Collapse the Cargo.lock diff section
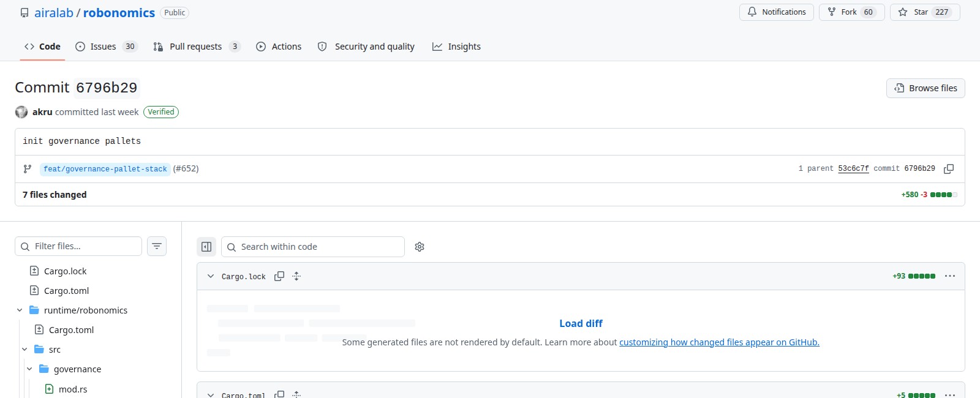980x398 pixels. click(211, 276)
